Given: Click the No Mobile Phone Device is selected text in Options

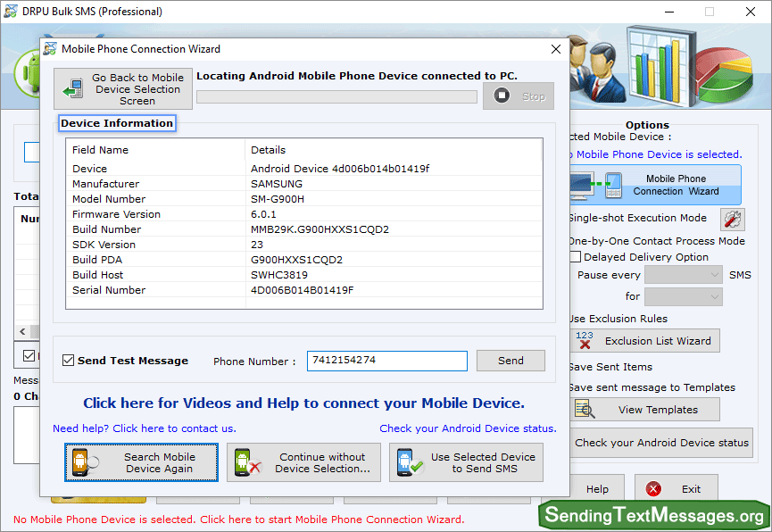Looking at the screenshot, I should pos(656,154).
